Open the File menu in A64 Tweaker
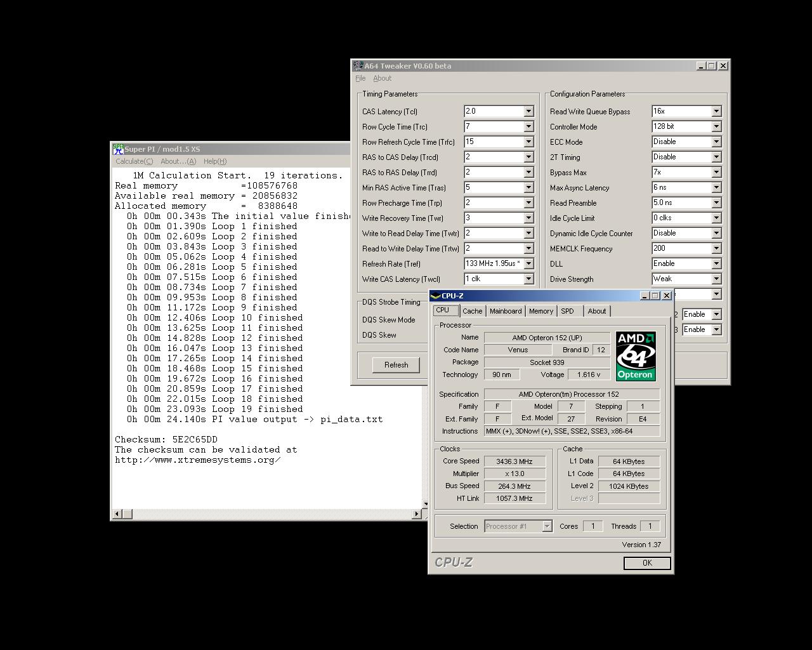Image resolution: width=812 pixels, height=650 pixels. (360, 78)
